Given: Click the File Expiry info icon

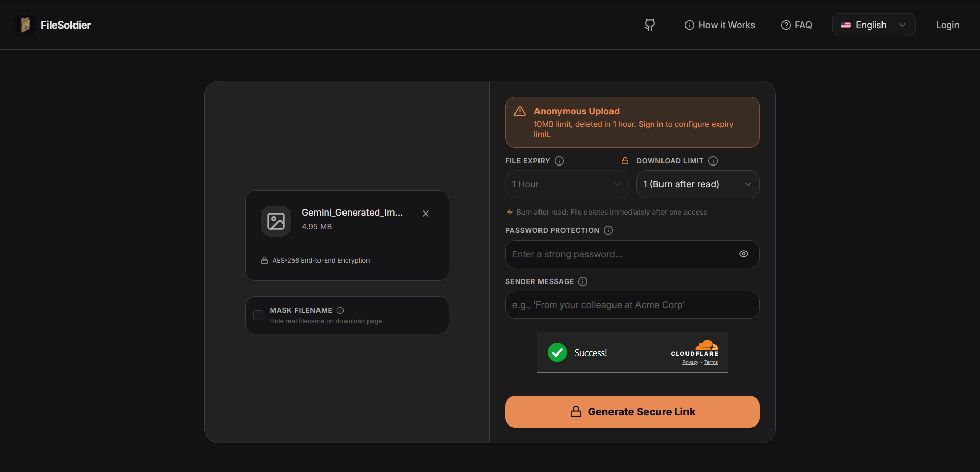Looking at the screenshot, I should click(560, 161).
